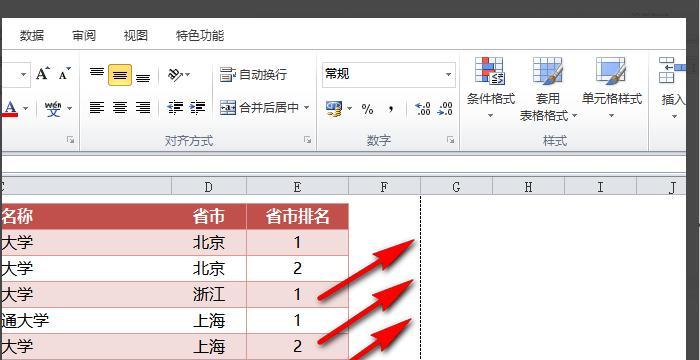The image size is (700, 360).
Task: Increase the cell indent
Action: pyautogui.click(x=197, y=108)
